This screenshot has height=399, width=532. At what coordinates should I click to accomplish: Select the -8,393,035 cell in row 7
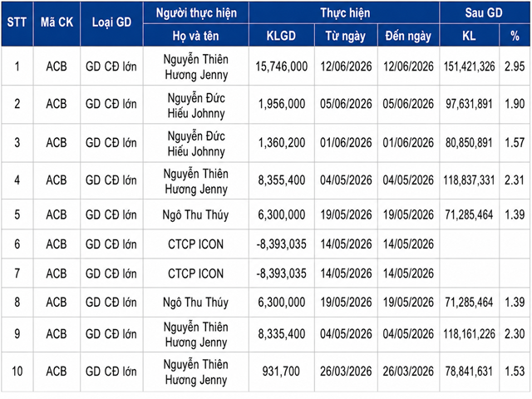click(281, 273)
